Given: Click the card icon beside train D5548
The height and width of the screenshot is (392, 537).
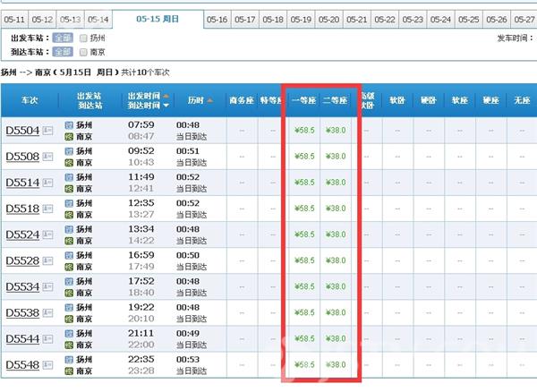Looking at the screenshot, I should coord(48,364).
